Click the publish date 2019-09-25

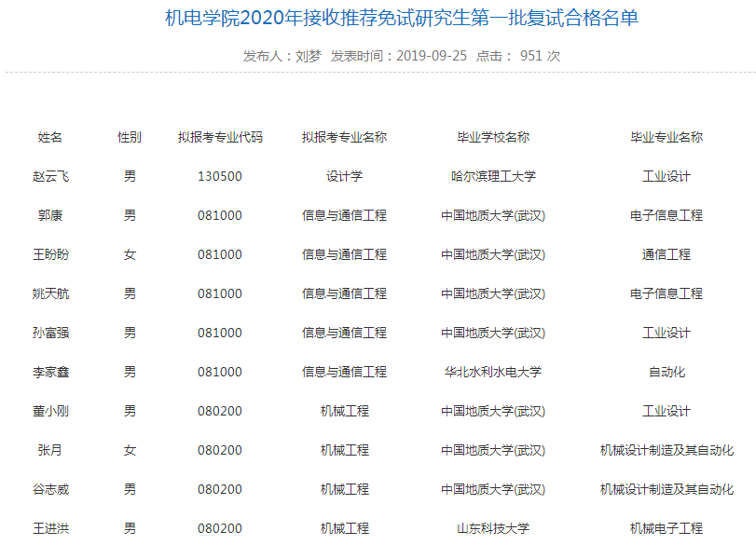[x=432, y=56]
